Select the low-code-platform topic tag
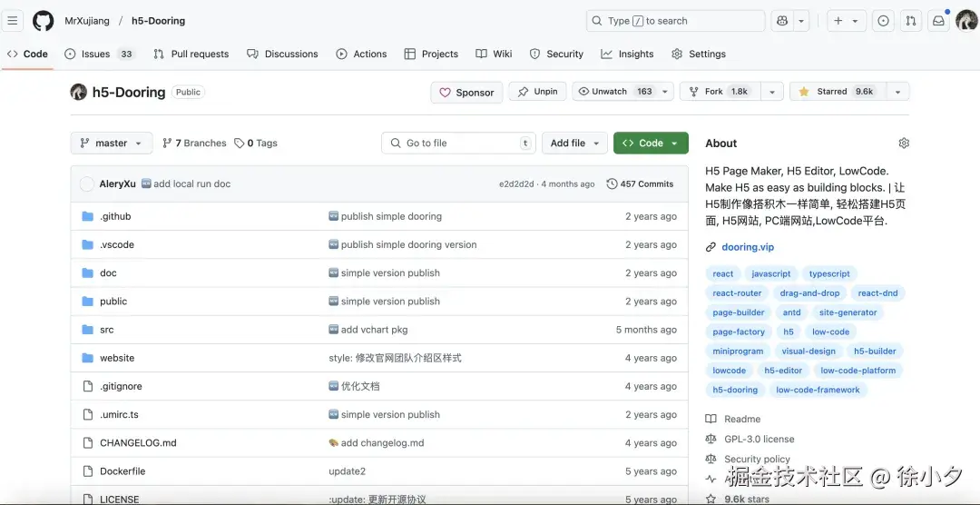The height and width of the screenshot is (505, 980). point(858,371)
